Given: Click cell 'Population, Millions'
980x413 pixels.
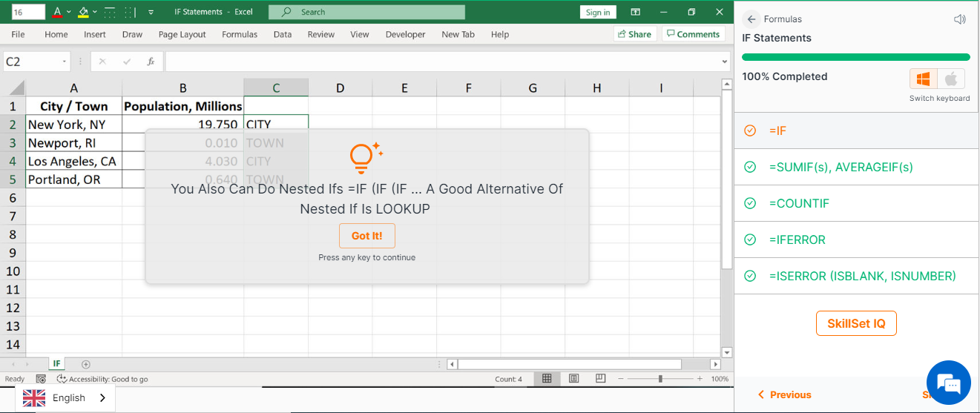Looking at the screenshot, I should (x=182, y=106).
